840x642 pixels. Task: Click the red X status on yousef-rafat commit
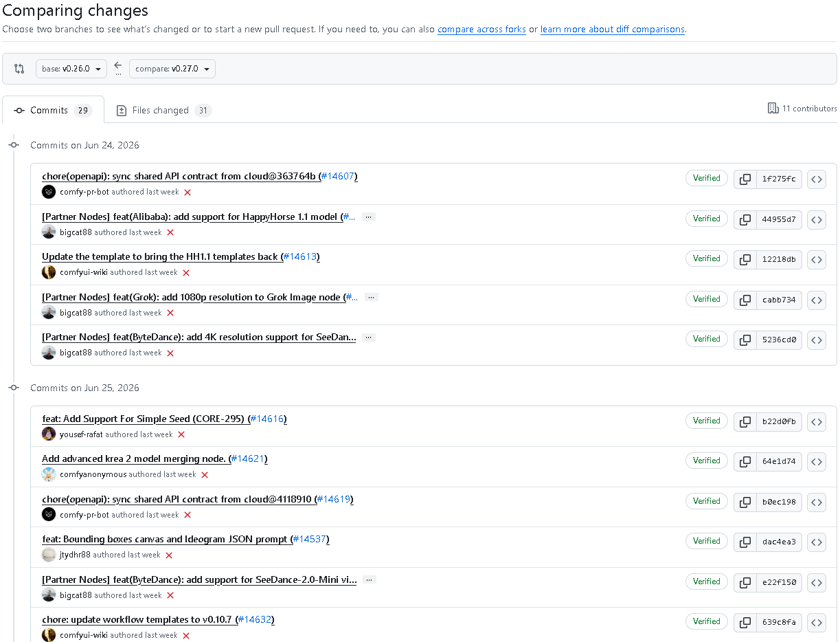(x=181, y=434)
